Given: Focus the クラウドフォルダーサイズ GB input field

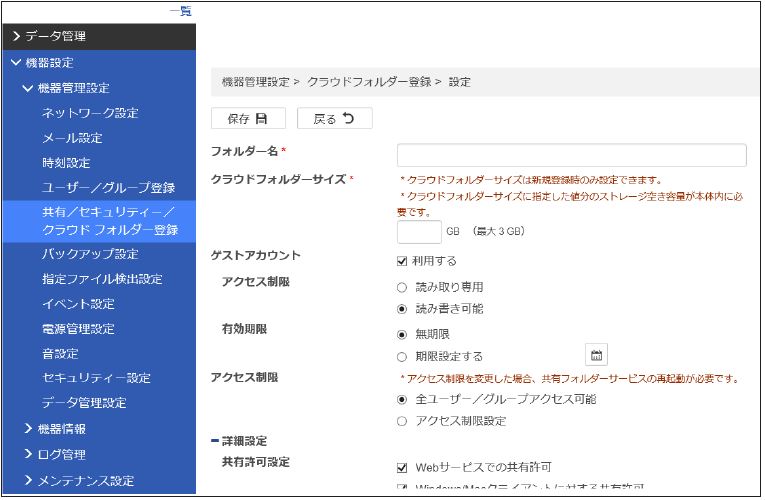Looking at the screenshot, I should coord(419,232).
